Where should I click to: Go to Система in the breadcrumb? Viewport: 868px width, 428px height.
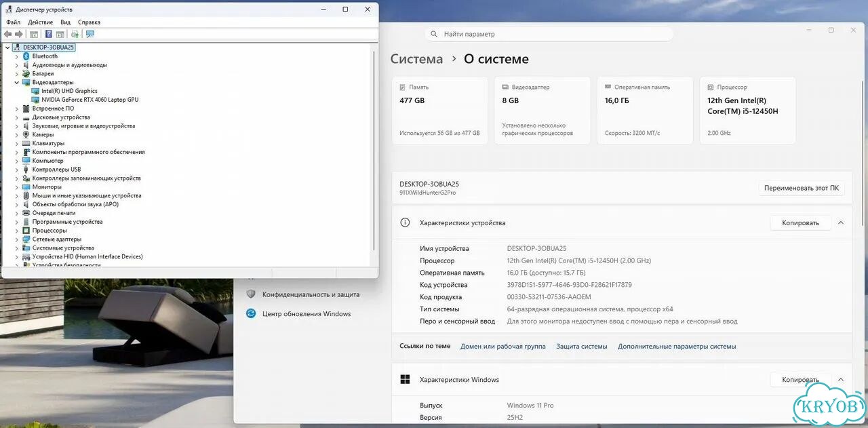coord(416,59)
